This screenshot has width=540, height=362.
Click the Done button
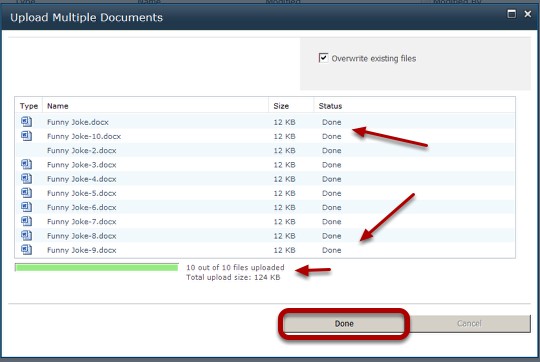(344, 323)
